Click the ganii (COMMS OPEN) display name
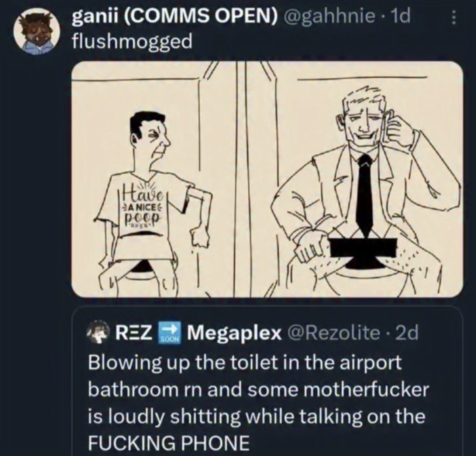Viewport: 476px width, 456px height. [174, 18]
